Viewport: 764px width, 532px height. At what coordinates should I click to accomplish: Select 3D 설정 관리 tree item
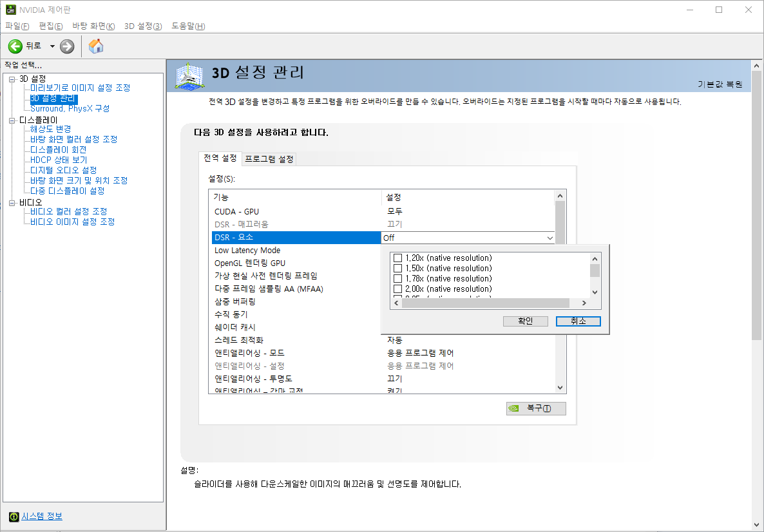(53, 99)
